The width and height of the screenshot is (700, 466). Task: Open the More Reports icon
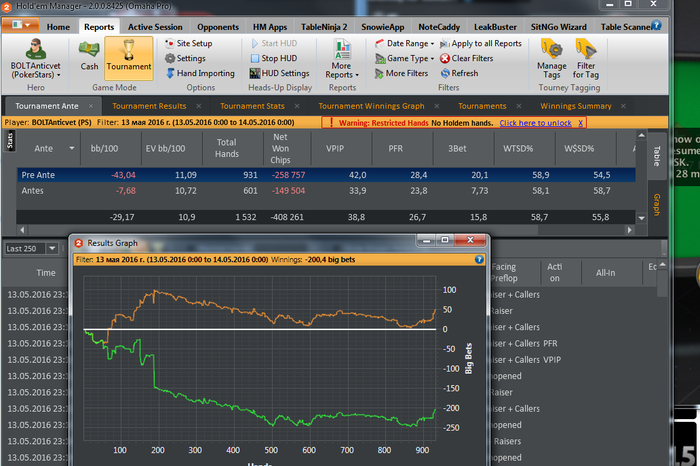pyautogui.click(x=342, y=50)
